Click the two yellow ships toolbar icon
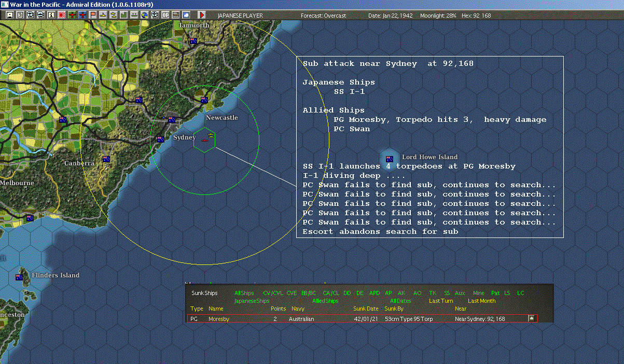Screen dimensions: 624x364 coord(114,15)
